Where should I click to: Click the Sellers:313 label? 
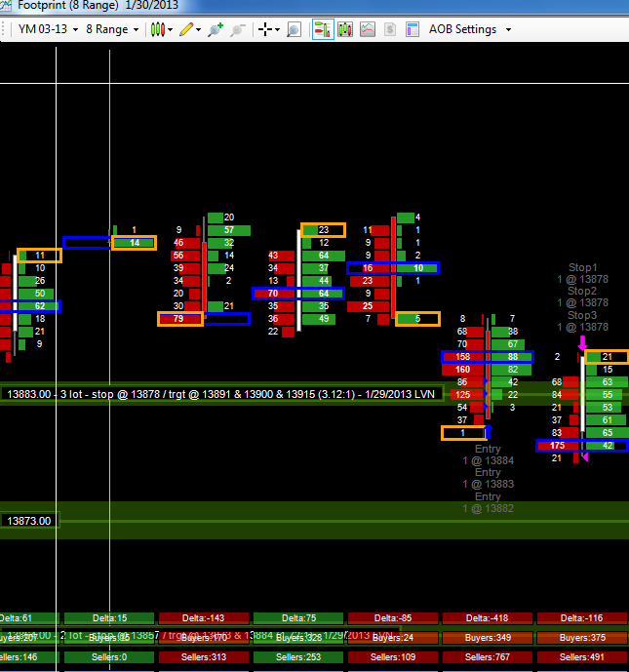click(x=204, y=657)
